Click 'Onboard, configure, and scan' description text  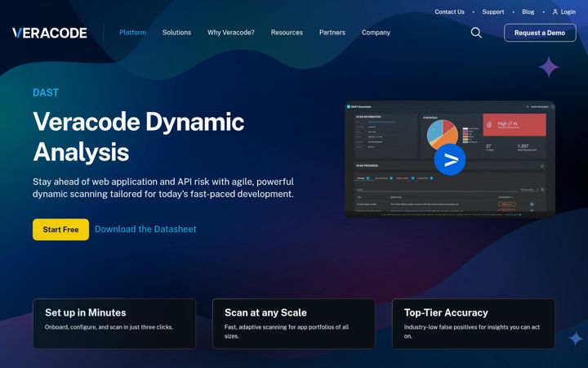tap(109, 327)
